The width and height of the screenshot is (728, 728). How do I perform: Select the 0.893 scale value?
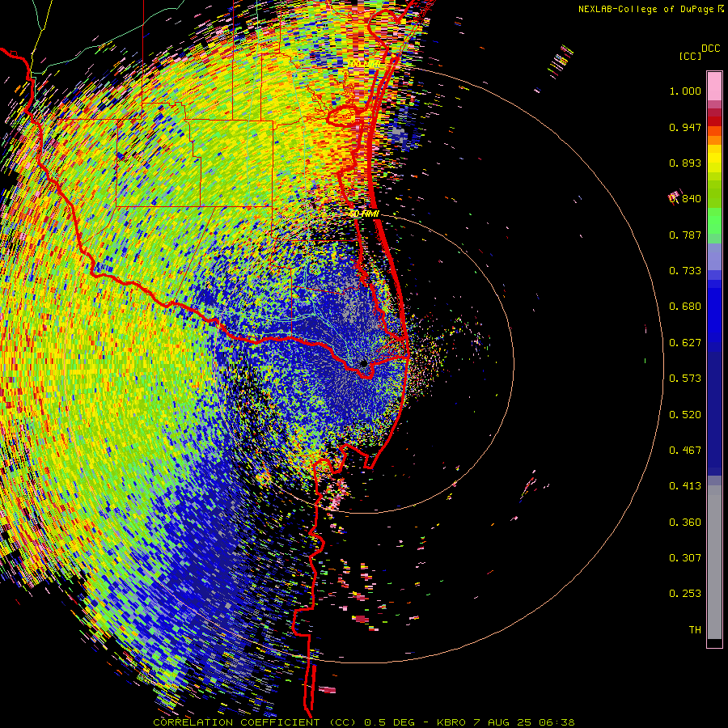685,163
